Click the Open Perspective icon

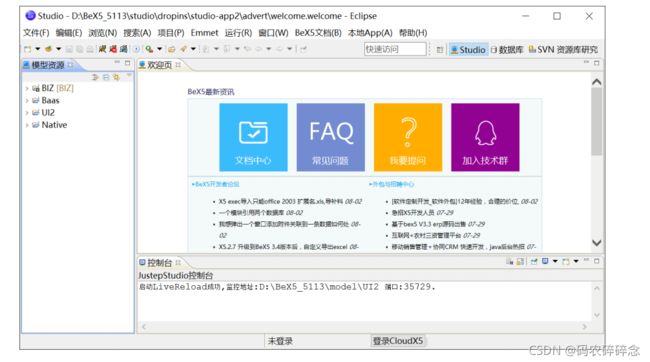pos(440,49)
